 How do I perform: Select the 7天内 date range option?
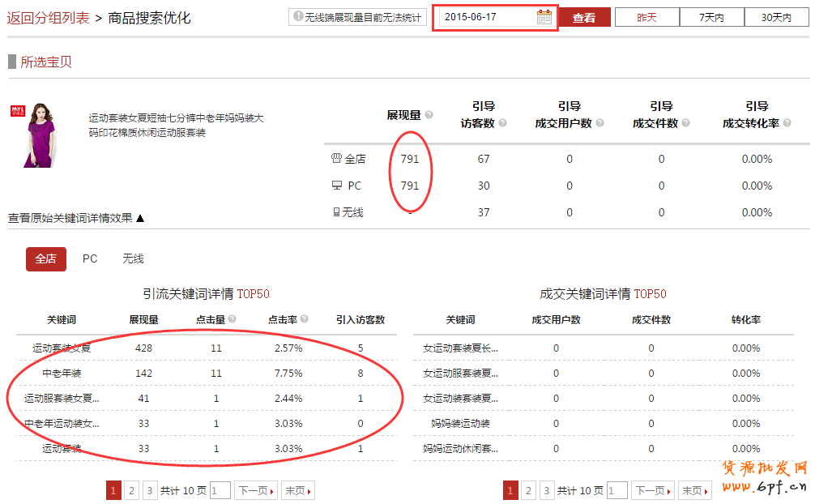click(711, 17)
